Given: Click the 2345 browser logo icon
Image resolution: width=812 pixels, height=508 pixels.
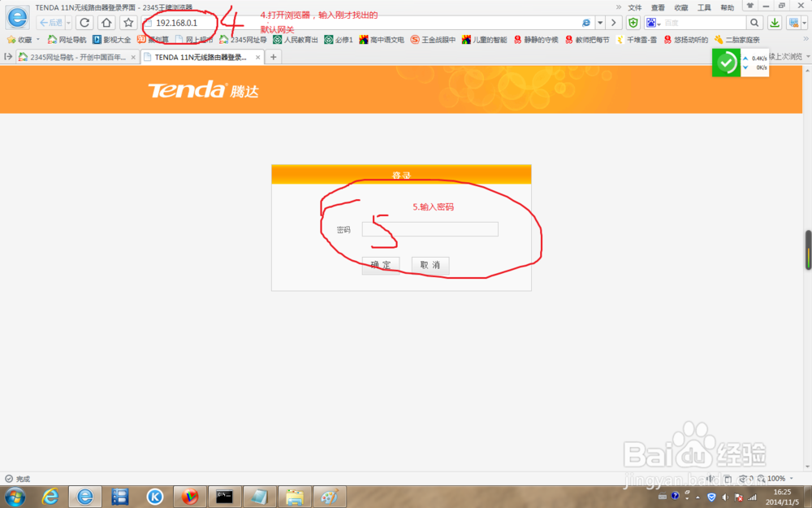Looking at the screenshot, I should point(18,18).
